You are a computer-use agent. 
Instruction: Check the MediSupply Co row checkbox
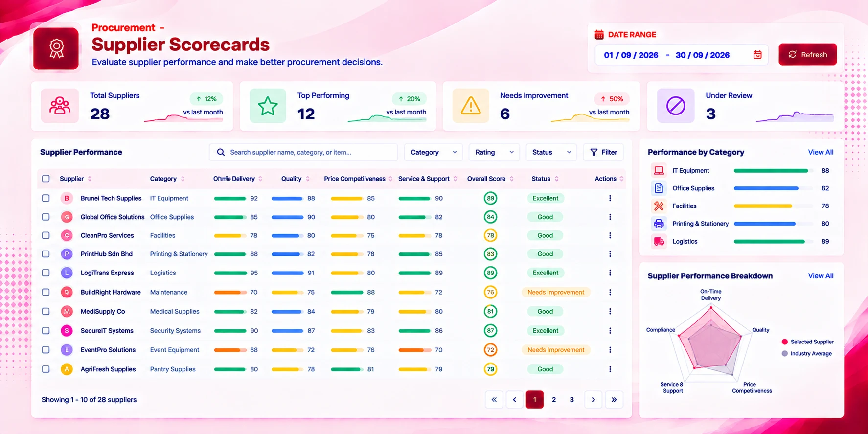click(x=46, y=311)
